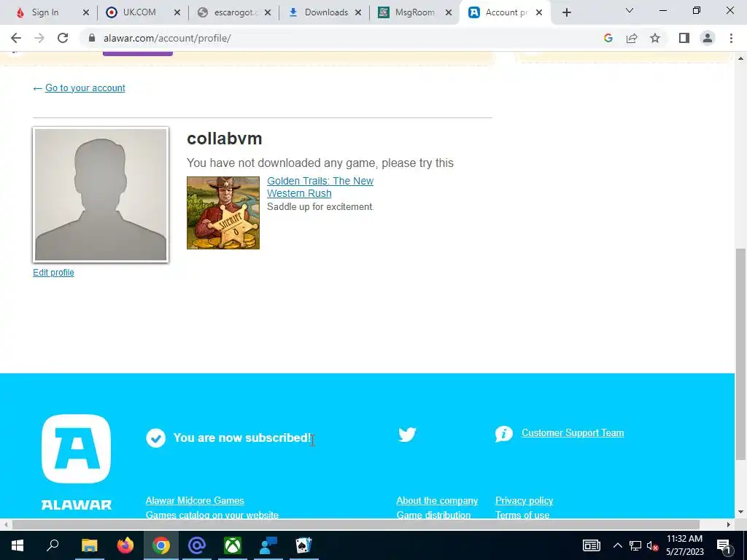
Task: Open the Chrome profile avatar icon
Action: click(708, 38)
